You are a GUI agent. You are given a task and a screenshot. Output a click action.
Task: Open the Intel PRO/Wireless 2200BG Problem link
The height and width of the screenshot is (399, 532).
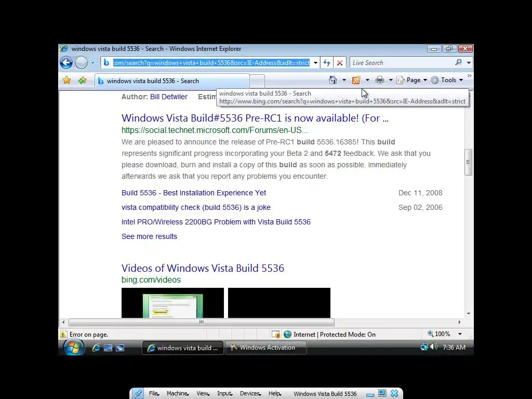click(216, 222)
